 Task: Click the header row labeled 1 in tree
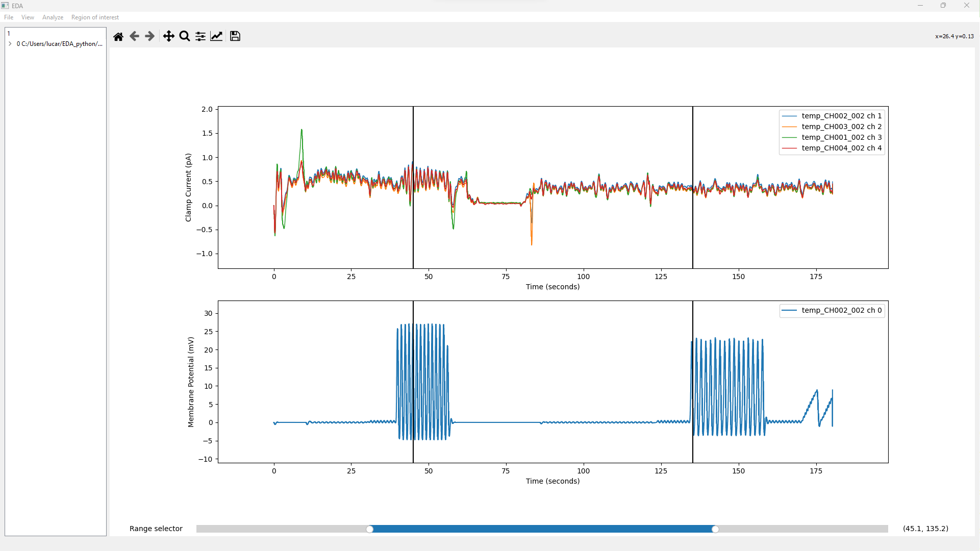[x=56, y=34]
